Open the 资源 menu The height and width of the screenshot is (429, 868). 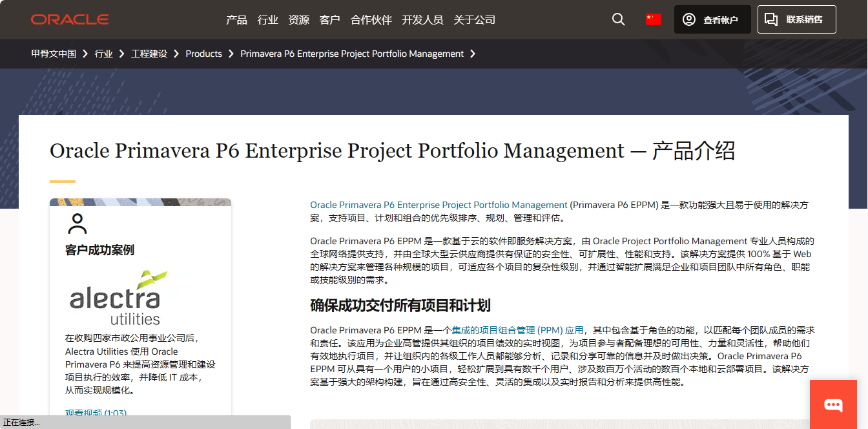click(x=299, y=20)
